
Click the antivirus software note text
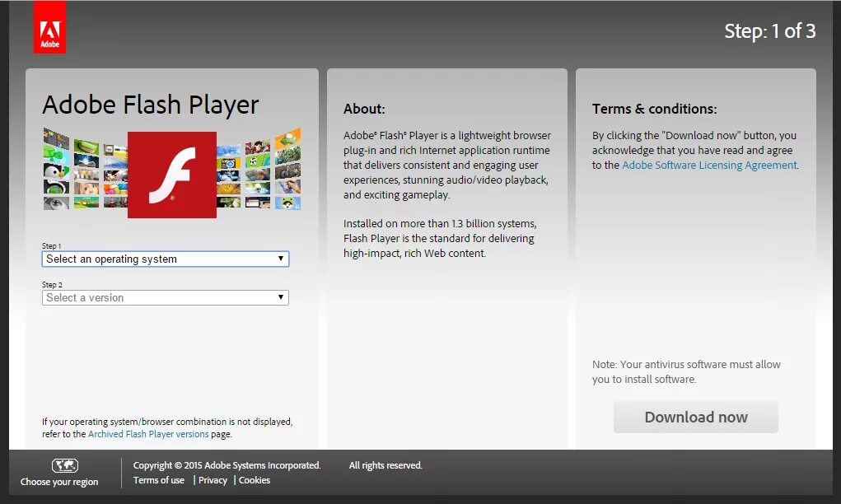(686, 371)
